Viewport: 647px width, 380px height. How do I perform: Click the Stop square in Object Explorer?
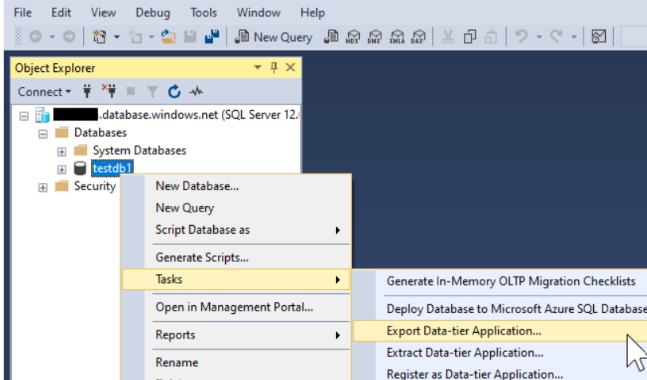click(131, 91)
